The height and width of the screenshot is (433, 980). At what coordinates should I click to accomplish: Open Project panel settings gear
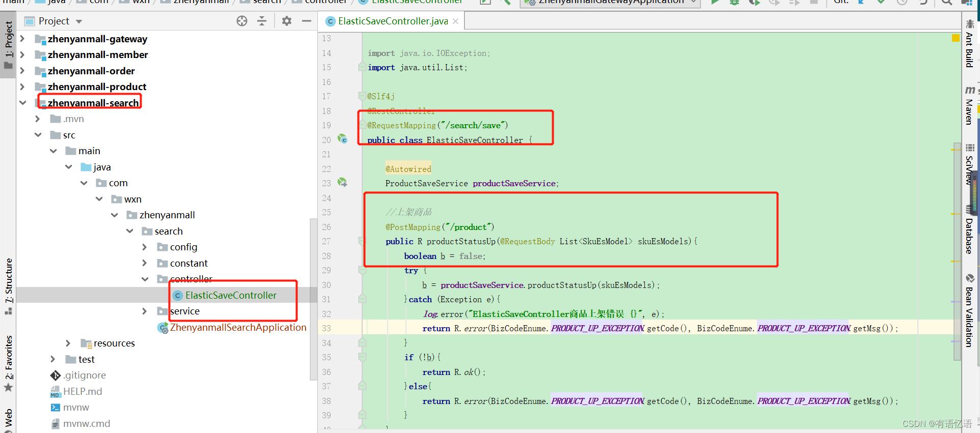pyautogui.click(x=287, y=21)
